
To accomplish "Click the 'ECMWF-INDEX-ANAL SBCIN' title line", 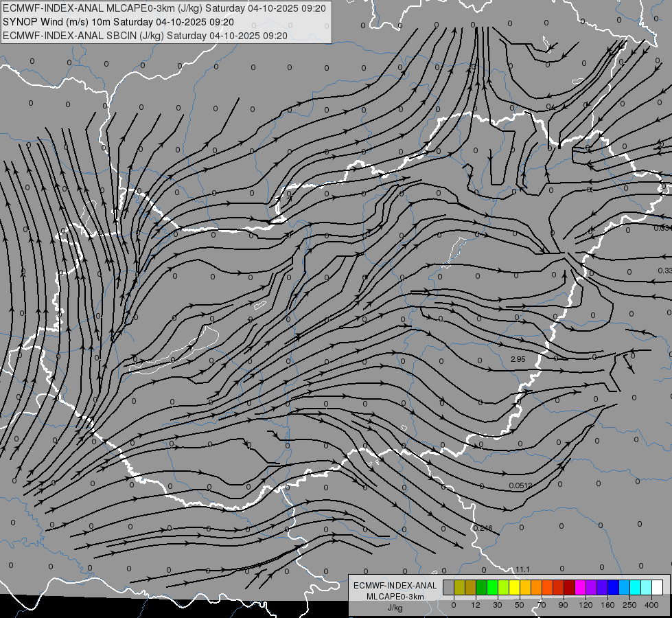I will [x=145, y=36].
